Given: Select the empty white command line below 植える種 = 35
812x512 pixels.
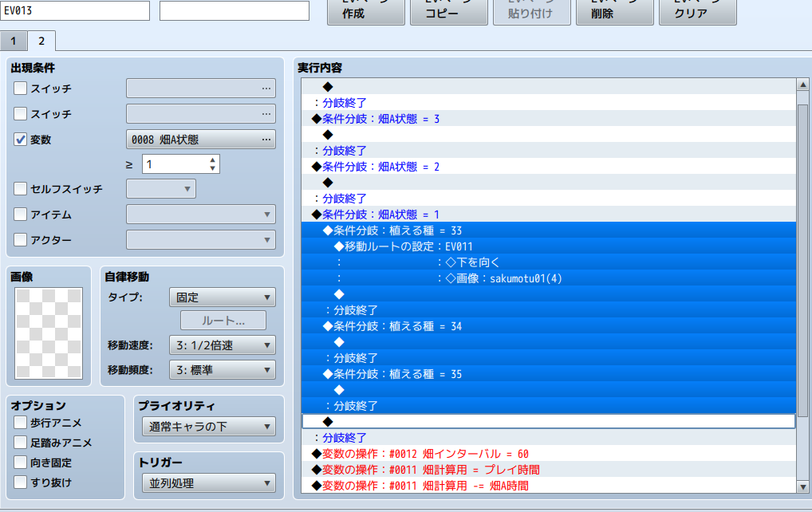Looking at the screenshot, I should [x=549, y=421].
